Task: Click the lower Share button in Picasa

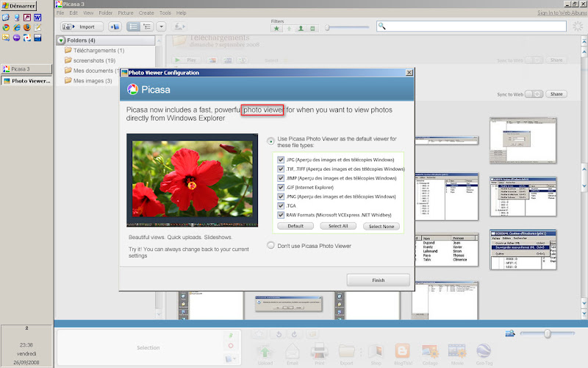Action: coord(556,94)
